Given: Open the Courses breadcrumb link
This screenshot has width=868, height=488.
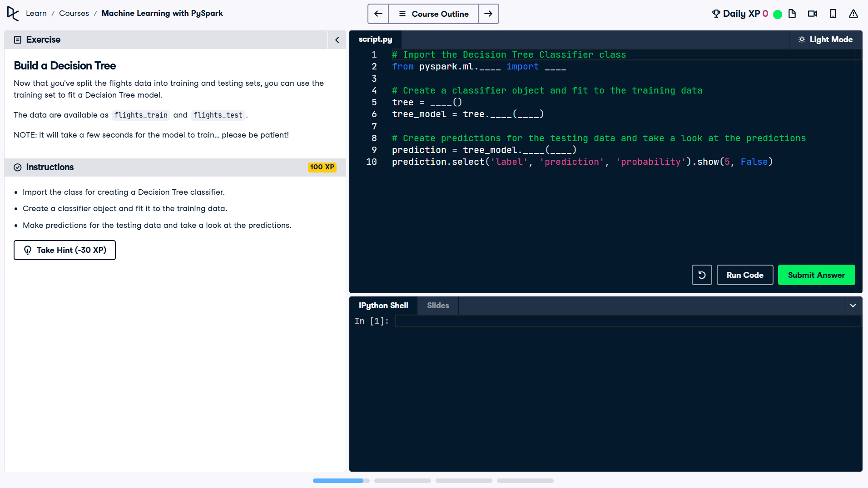Looking at the screenshot, I should pos(74,14).
